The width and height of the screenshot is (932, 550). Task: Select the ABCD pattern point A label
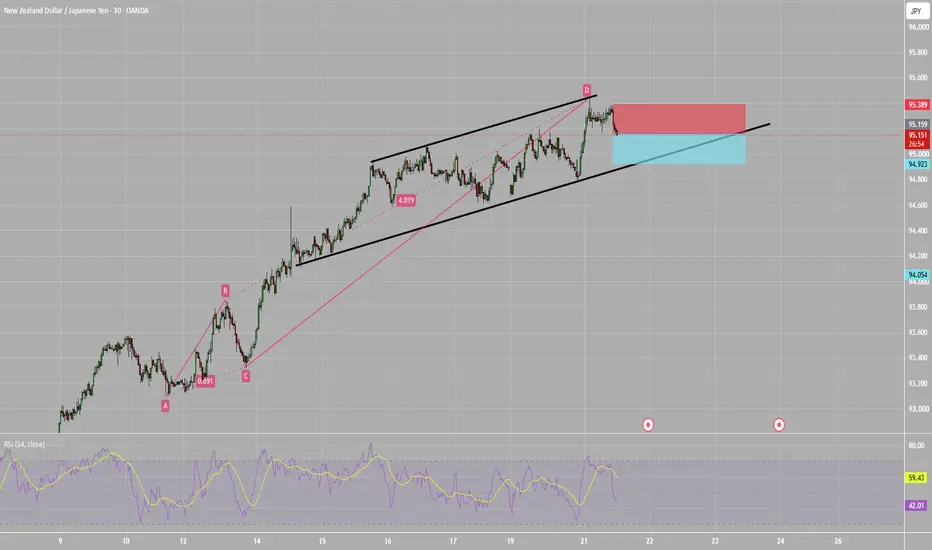pyautogui.click(x=165, y=406)
